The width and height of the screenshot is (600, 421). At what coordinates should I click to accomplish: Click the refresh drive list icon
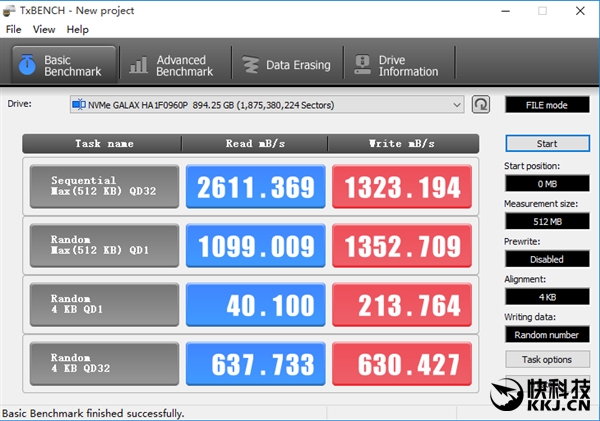[x=481, y=104]
